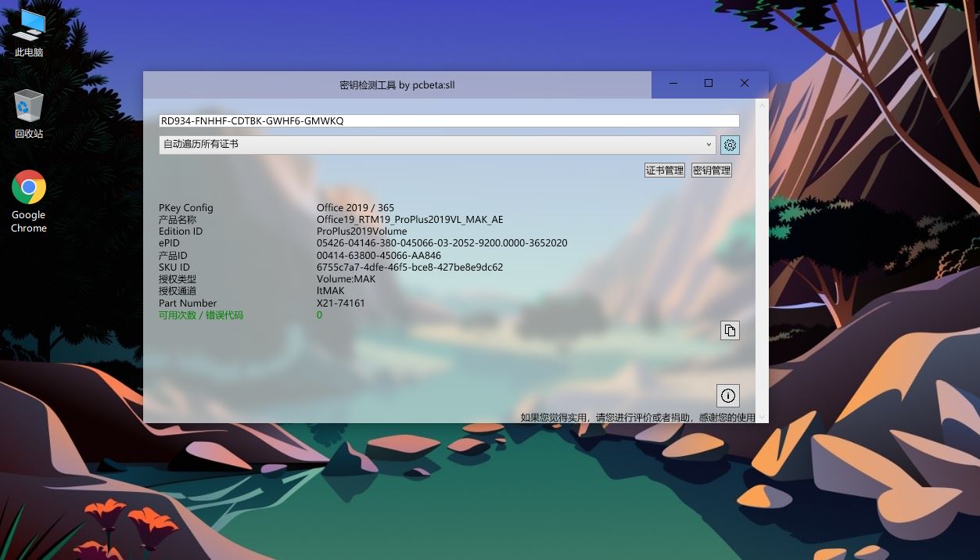The height and width of the screenshot is (560, 980).
Task: Open the 此电脑 desktop icon
Action: [x=29, y=34]
